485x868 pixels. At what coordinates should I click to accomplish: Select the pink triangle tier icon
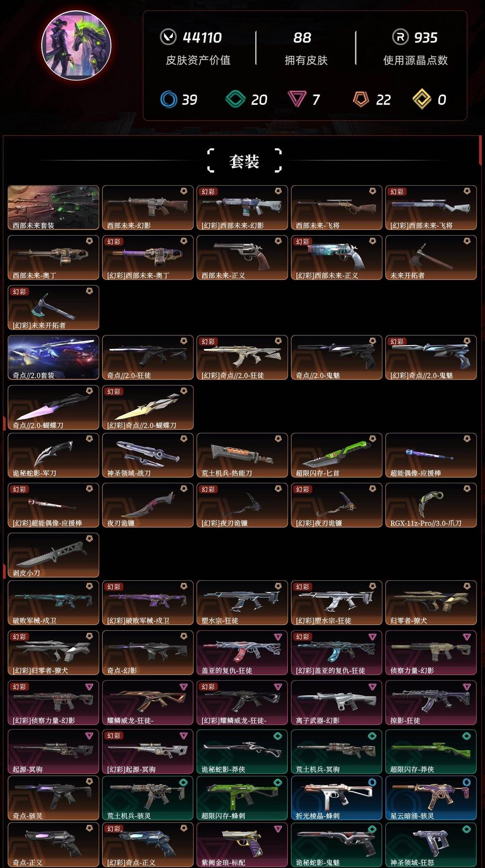pyautogui.click(x=297, y=99)
